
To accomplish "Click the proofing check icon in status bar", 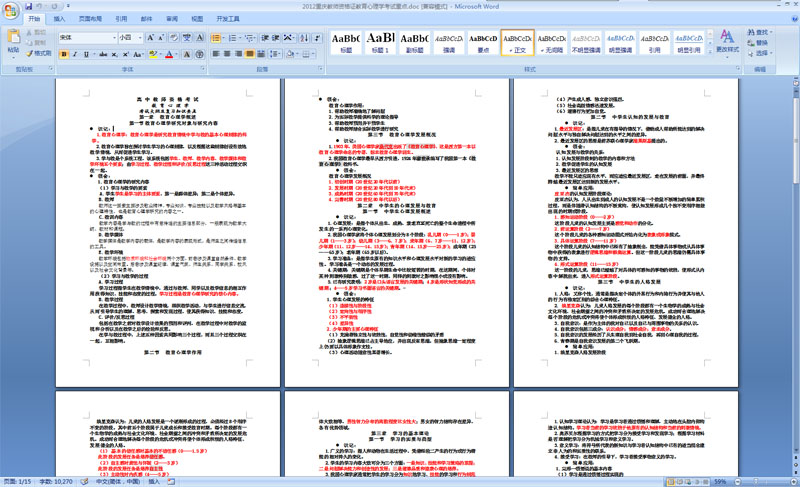I will [x=84, y=481].
